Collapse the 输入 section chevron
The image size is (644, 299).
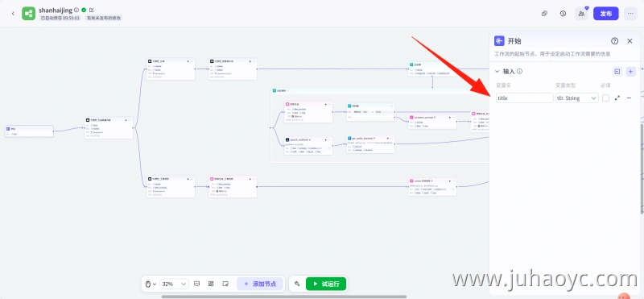(497, 72)
